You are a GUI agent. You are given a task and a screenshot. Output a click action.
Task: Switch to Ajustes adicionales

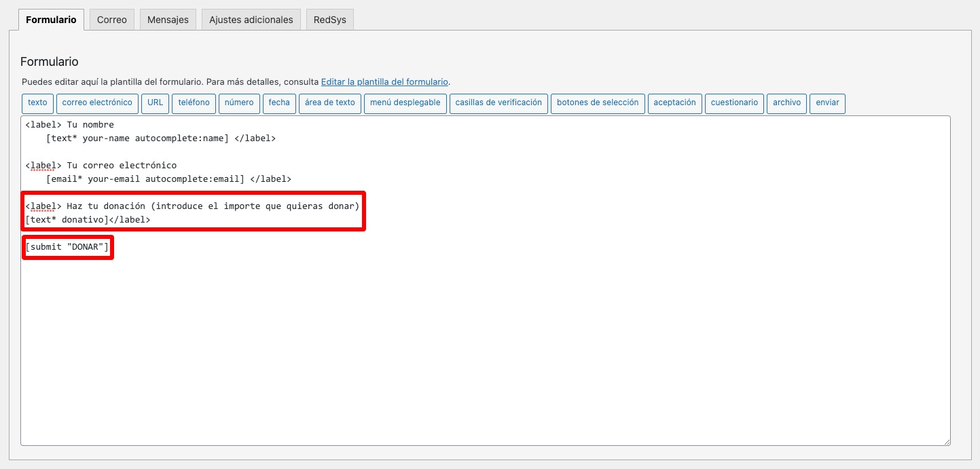(251, 19)
